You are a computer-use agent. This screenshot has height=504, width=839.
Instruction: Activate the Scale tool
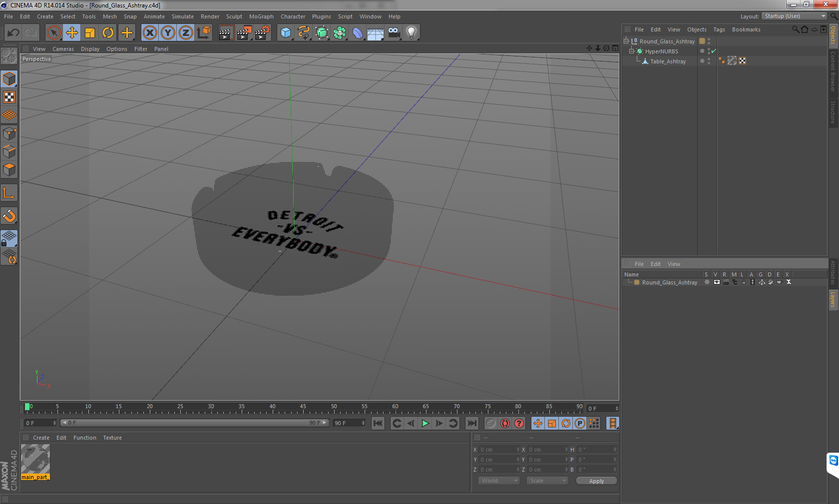[90, 33]
